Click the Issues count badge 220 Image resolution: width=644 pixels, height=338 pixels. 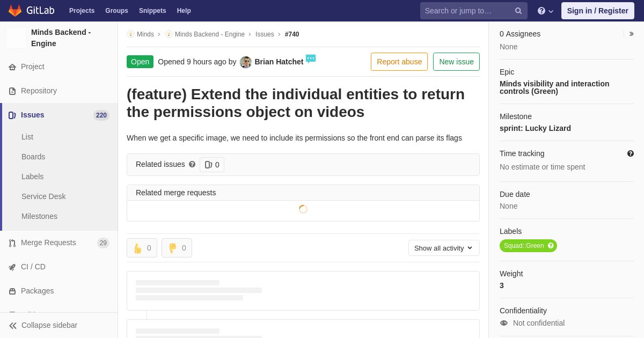click(x=101, y=115)
